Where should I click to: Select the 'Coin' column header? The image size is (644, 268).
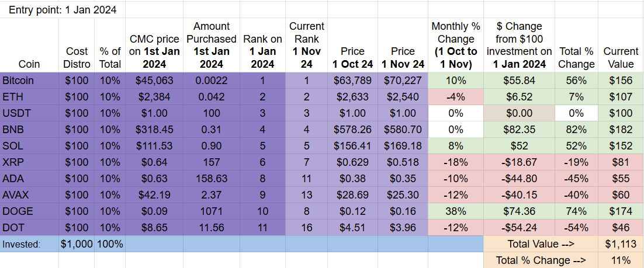pyautogui.click(x=30, y=45)
